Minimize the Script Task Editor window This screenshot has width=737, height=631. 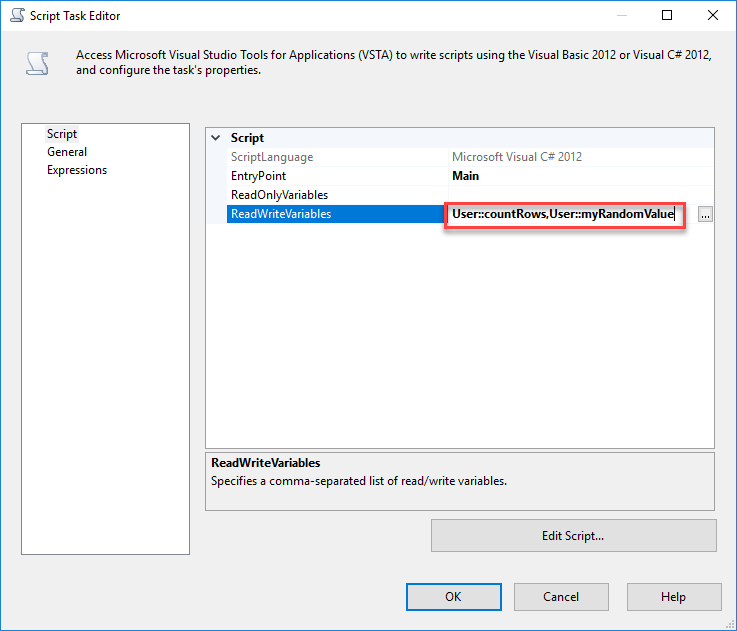tap(622, 16)
